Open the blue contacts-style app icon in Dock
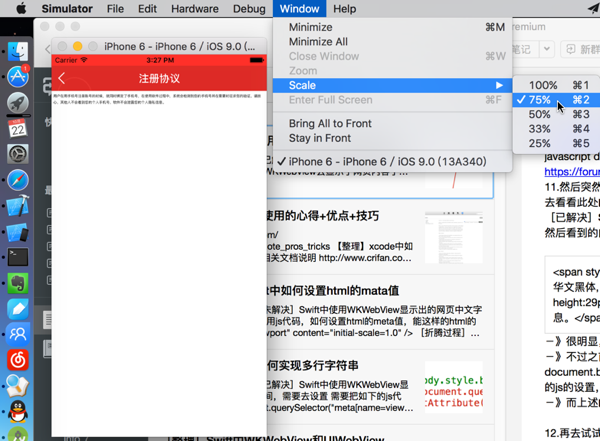 [x=18, y=334]
